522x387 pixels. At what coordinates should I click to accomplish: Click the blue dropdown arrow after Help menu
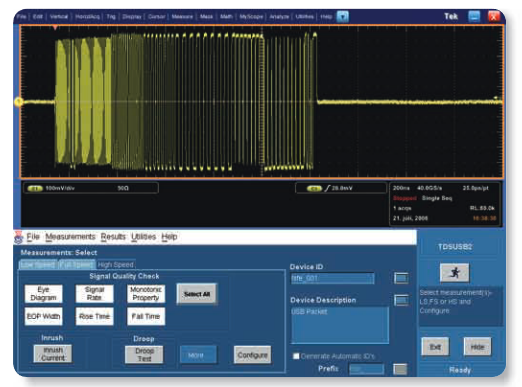(343, 16)
